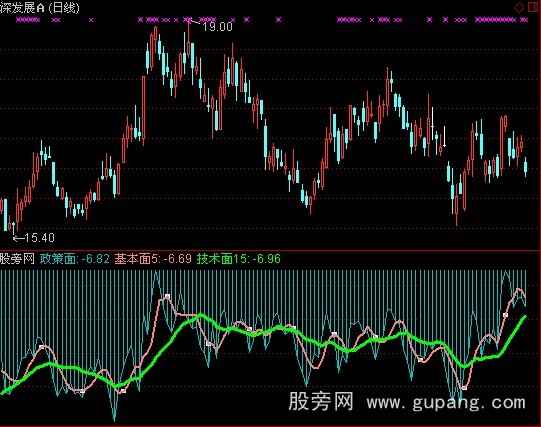Click the 股旁网 indicator name label
541x427 pixels.
pyautogui.click(x=17, y=258)
